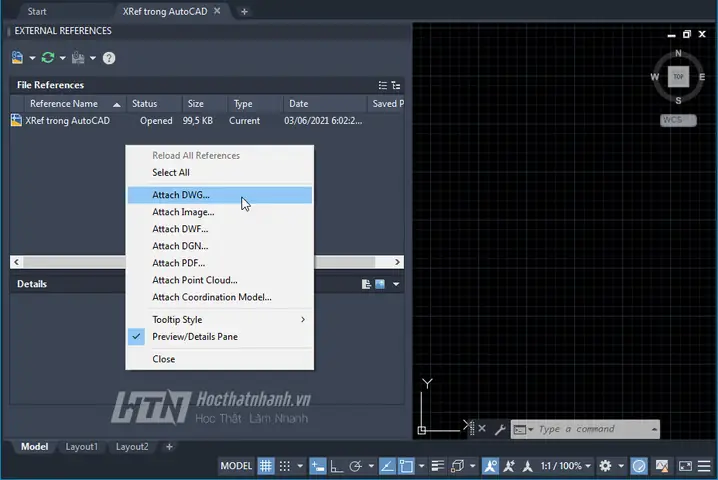The height and width of the screenshot is (480, 718).
Task: Choose Attach Coordination Model... menu entry
Action: [220, 297]
